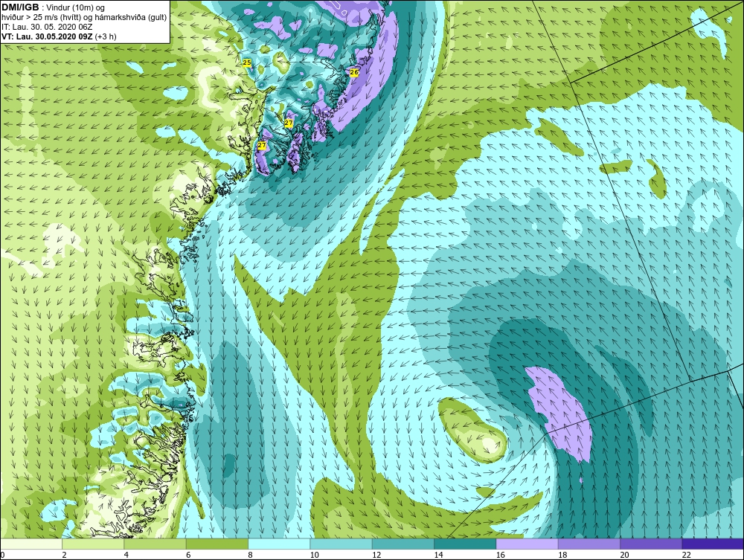This screenshot has height=560, width=744.
Task: Click the darkest legend swatch above 22 m/s
Action: pos(713,544)
